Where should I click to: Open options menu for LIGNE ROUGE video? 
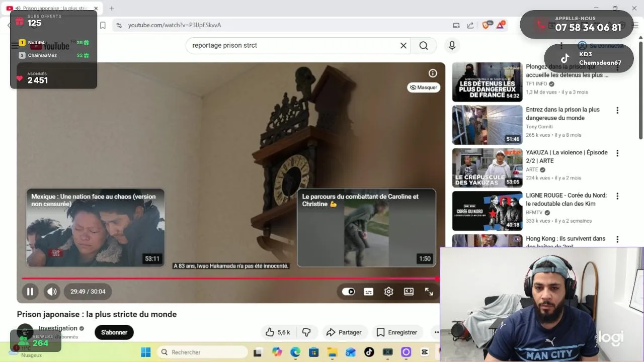617,196
